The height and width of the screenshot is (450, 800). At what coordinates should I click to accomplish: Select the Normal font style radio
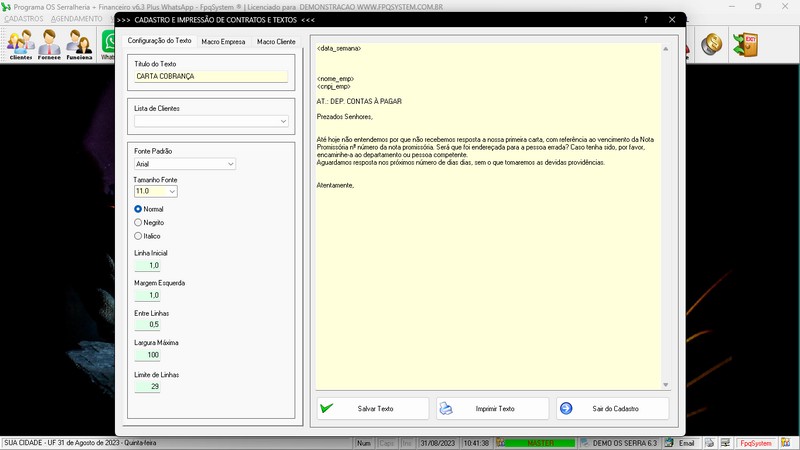pos(138,209)
